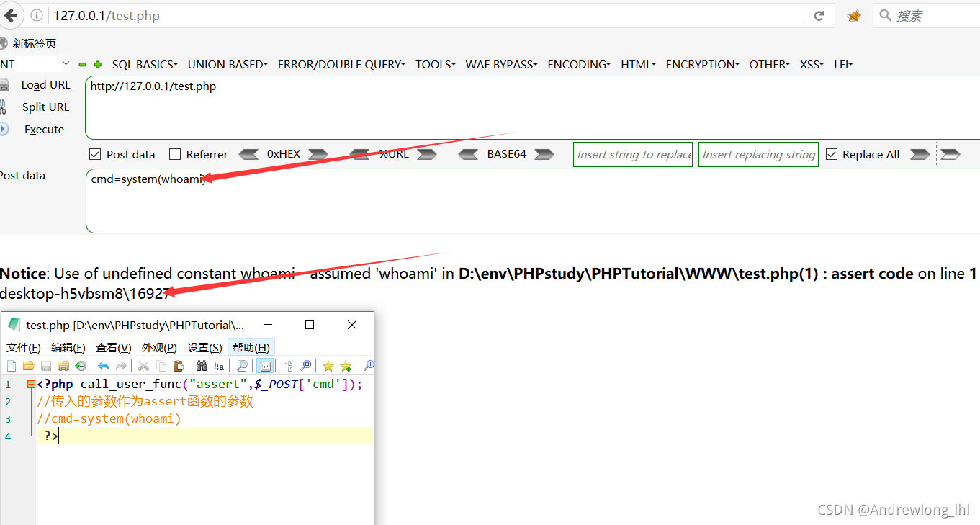This screenshot has width=980, height=525.
Task: Open the SQL BASICS dropdown
Action: click(x=145, y=64)
